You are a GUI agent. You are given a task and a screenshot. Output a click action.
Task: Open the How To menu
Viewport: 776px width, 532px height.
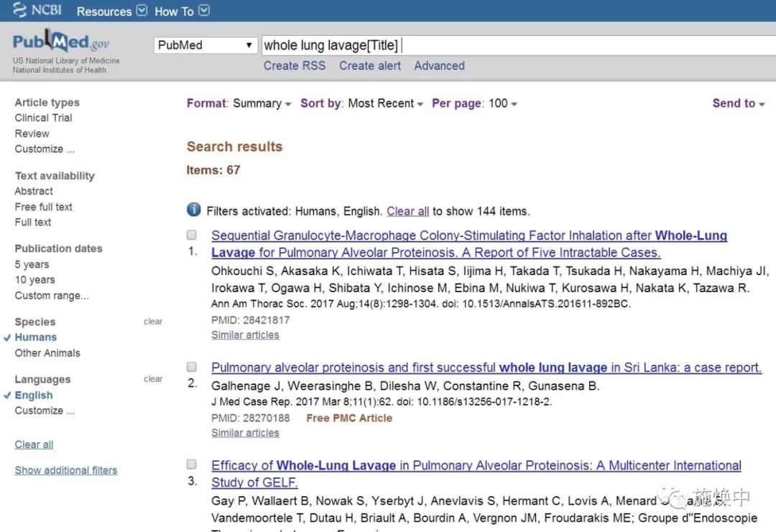point(182,11)
